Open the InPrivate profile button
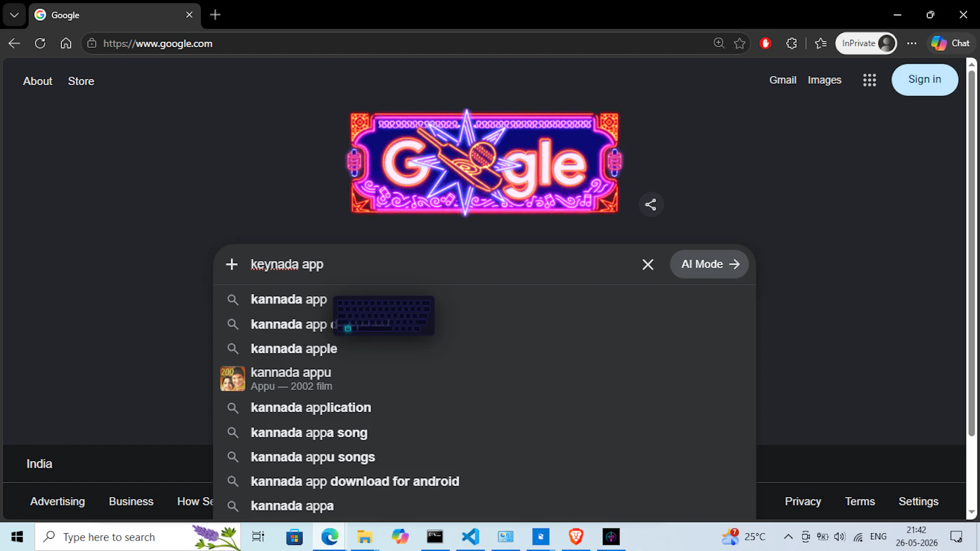The width and height of the screenshot is (980, 551). point(866,43)
